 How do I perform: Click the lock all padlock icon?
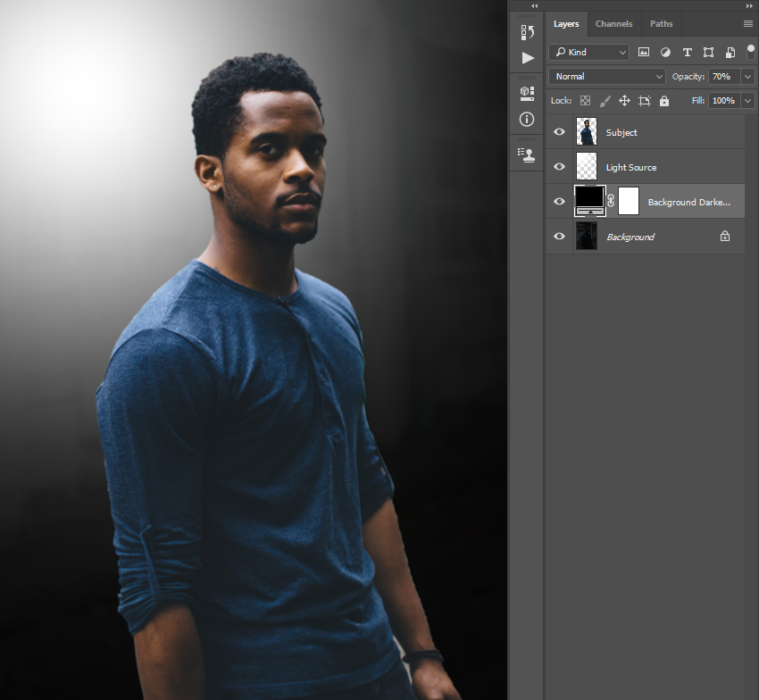(663, 101)
